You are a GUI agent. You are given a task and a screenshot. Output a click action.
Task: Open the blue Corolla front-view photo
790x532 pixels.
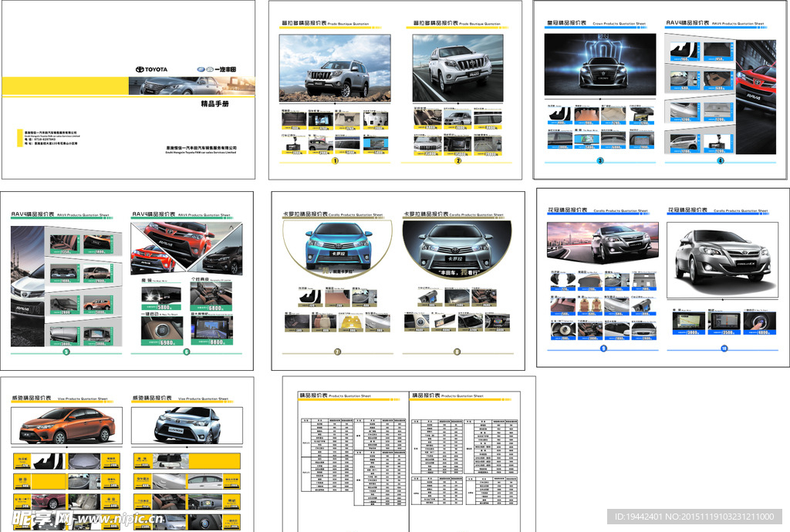338,249
